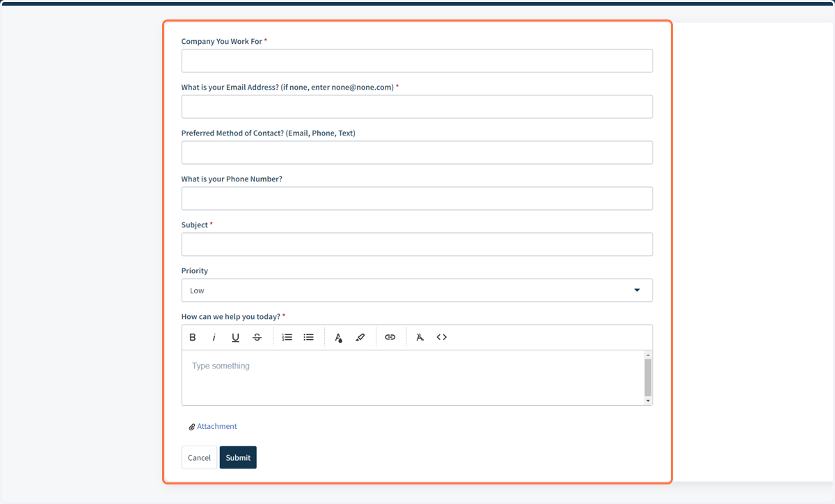The width and height of the screenshot is (835, 504).
Task: Cancel the support form
Action: click(199, 457)
